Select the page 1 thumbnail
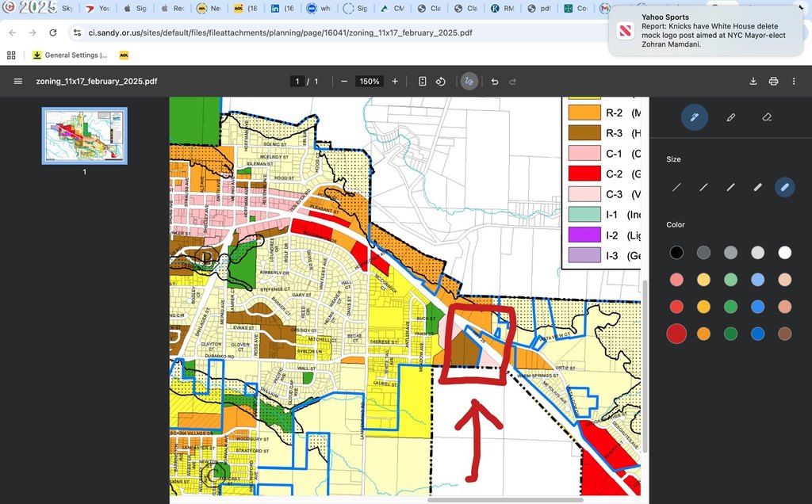Image resolution: width=812 pixels, height=504 pixels. point(84,136)
